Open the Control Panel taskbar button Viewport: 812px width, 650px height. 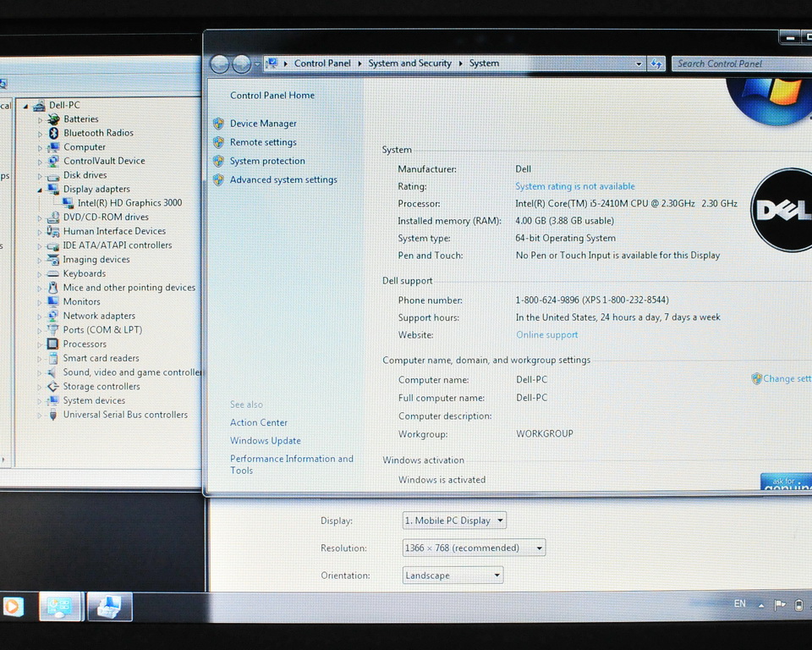coord(60,607)
